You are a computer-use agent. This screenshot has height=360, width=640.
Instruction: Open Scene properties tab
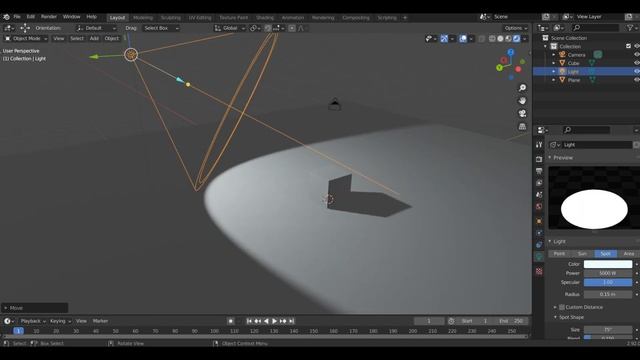click(539, 195)
